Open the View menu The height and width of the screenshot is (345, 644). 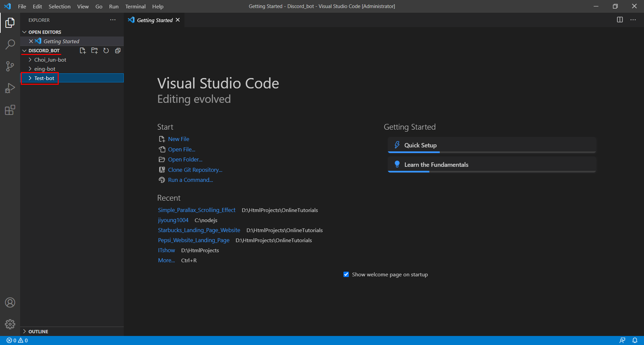83,6
